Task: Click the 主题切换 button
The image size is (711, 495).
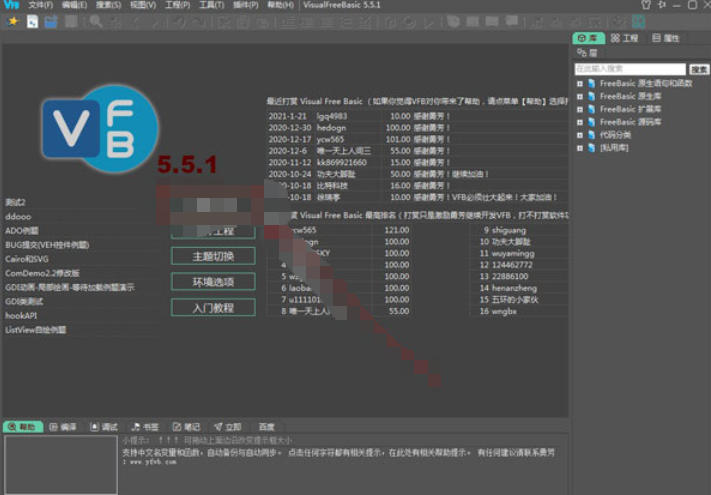Action: click(213, 256)
